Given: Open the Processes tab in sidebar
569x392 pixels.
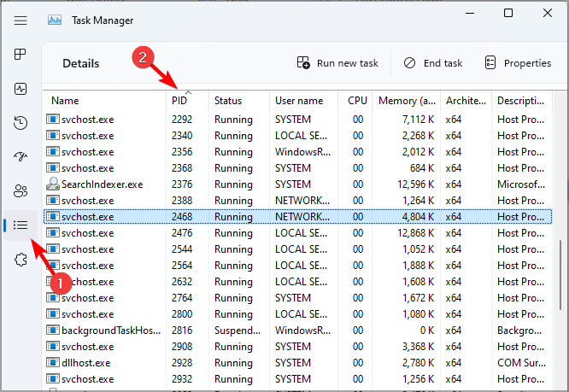Looking at the screenshot, I should coord(21,55).
